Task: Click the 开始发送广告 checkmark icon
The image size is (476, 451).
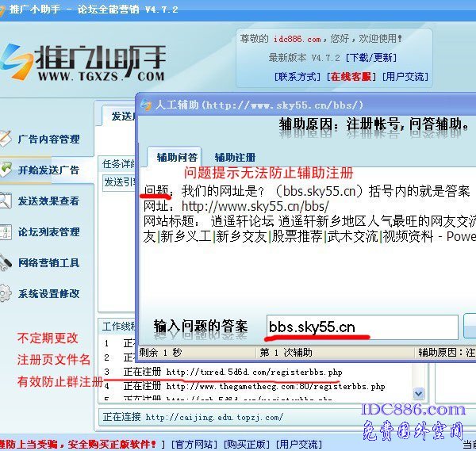Action: [6, 170]
